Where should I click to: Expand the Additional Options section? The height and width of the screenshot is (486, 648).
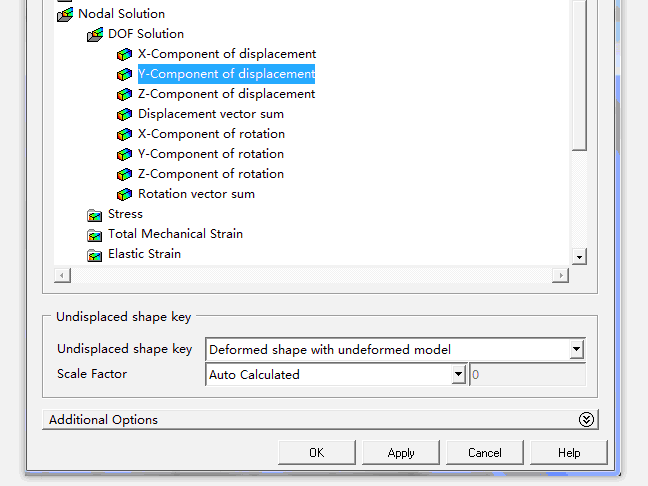586,419
